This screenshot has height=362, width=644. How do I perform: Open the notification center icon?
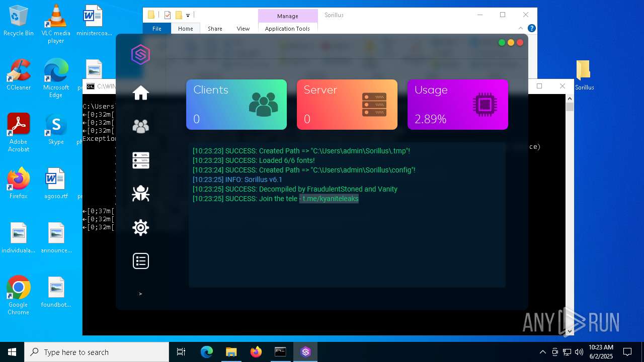click(627, 352)
